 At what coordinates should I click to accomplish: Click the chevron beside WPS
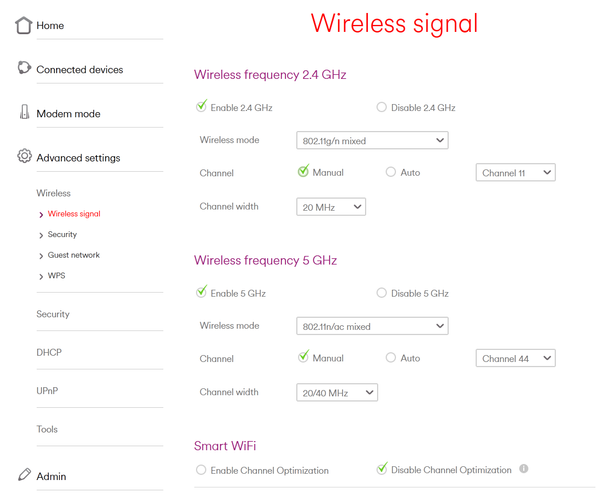point(41,277)
